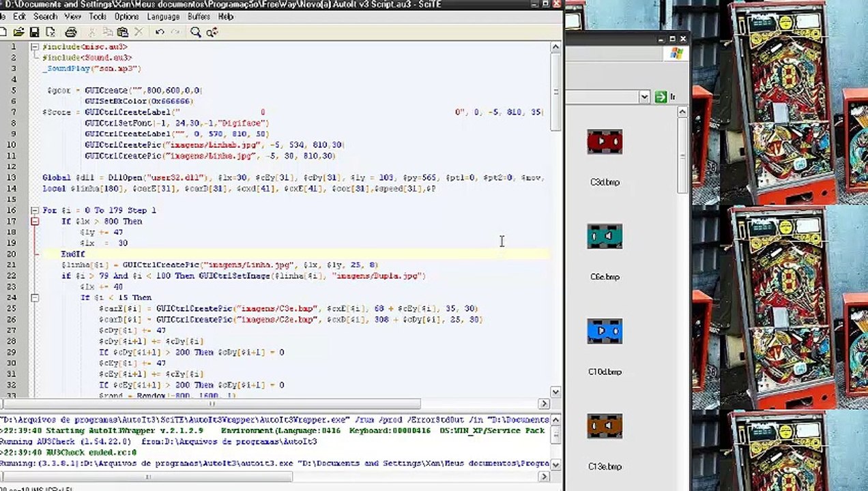Image resolution: width=868 pixels, height=491 pixels.
Task: Click the EndIf statement on line 20
Action: point(73,254)
